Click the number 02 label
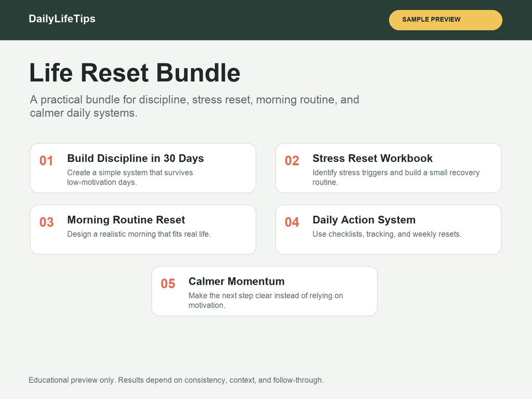 pyautogui.click(x=292, y=161)
